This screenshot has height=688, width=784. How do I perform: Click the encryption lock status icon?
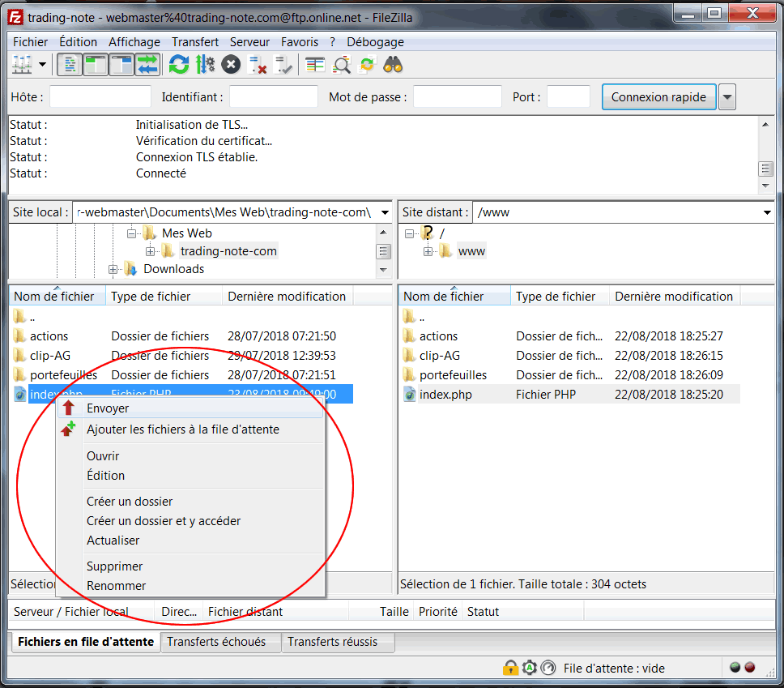coord(510,668)
